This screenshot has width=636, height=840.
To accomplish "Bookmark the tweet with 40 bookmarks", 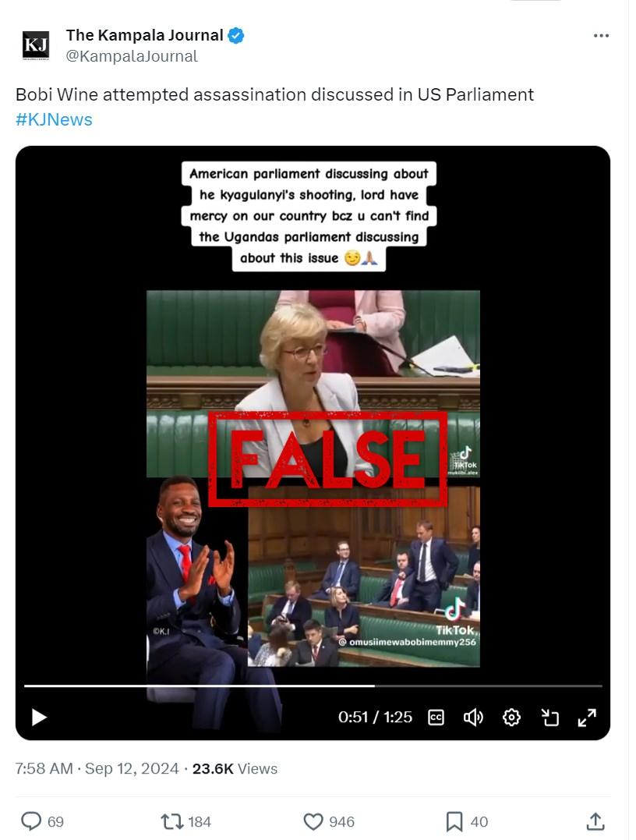I will pos(454,821).
